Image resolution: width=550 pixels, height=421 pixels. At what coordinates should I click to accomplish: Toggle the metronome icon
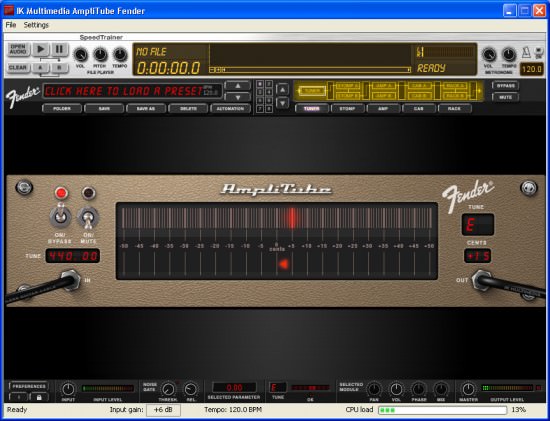[526, 53]
